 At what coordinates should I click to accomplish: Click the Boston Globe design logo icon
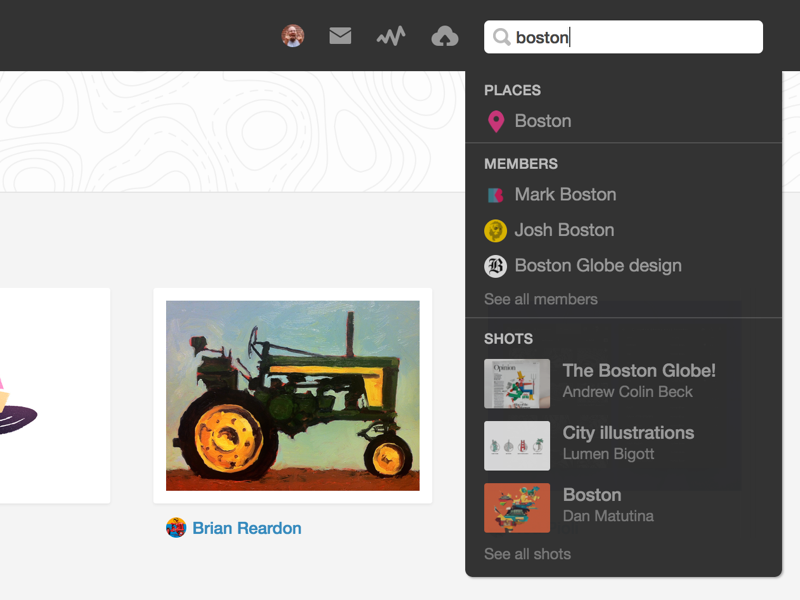pos(495,266)
